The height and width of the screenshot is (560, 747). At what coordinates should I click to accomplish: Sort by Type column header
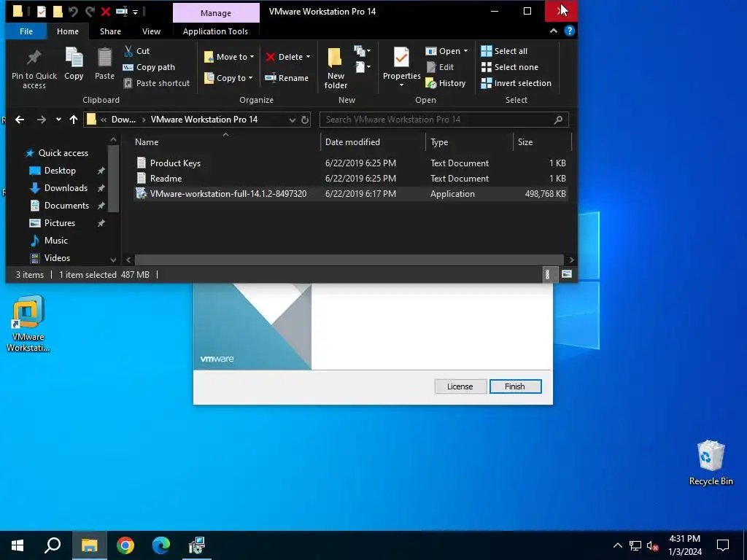click(469, 142)
